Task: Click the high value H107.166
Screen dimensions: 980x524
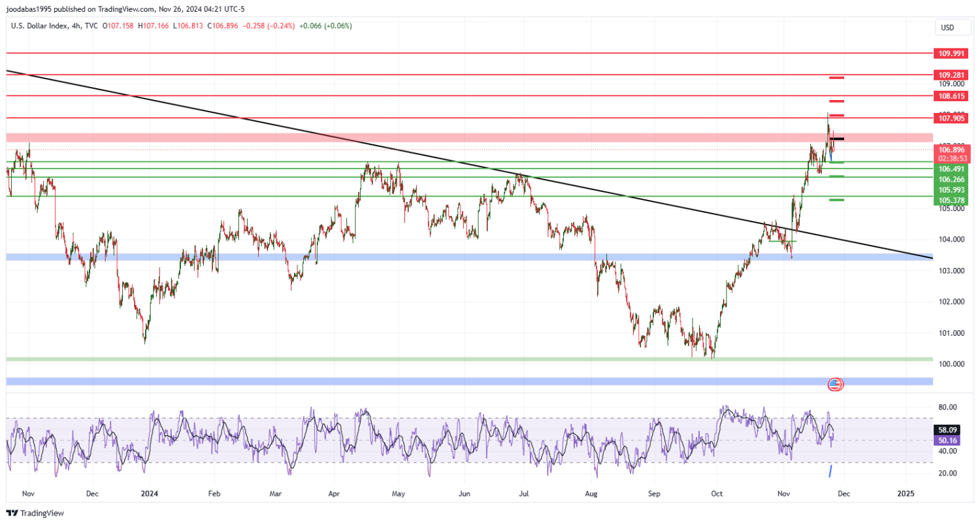Action: coord(153,25)
